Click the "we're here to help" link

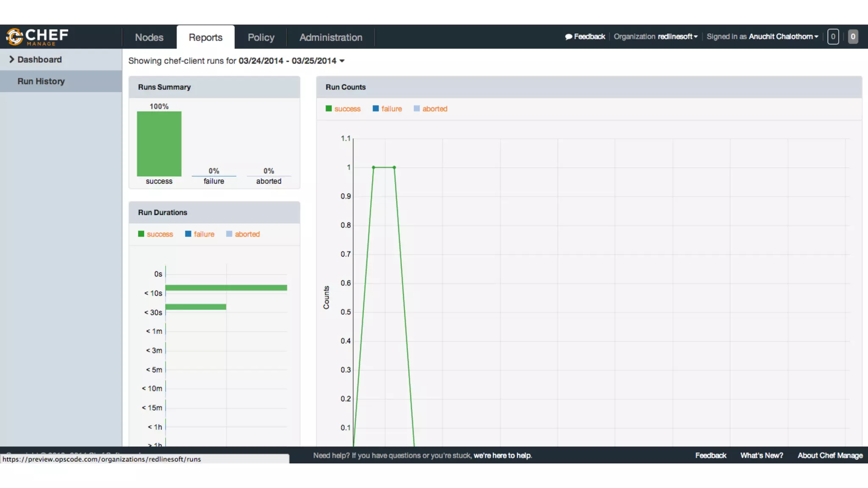pos(502,455)
